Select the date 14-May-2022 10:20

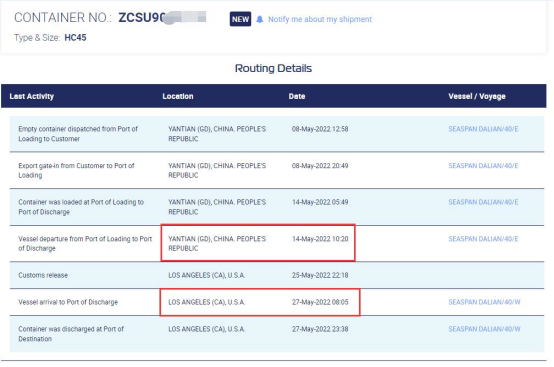click(x=320, y=239)
